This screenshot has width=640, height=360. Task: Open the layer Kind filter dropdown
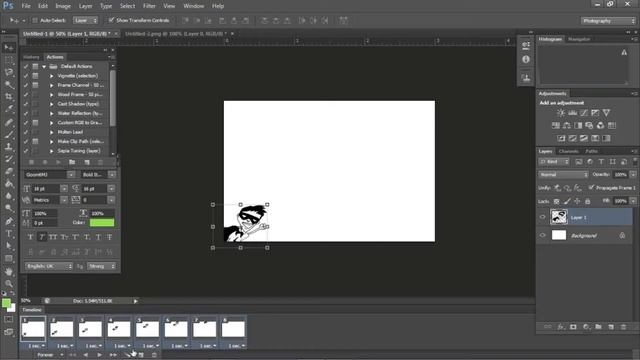[x=553, y=162]
